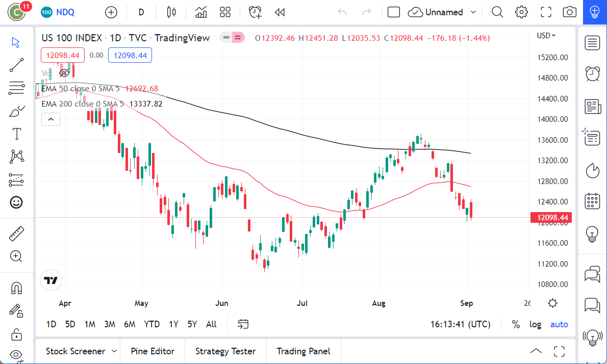The image size is (607, 364).
Task: Switch to the Pine Editor tab
Action: (x=153, y=351)
